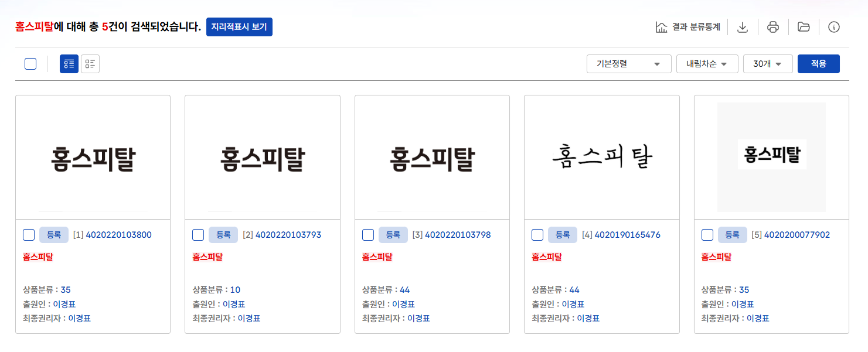Open 결과 분류통계 chart statistics
The image size is (868, 352).
[687, 27]
